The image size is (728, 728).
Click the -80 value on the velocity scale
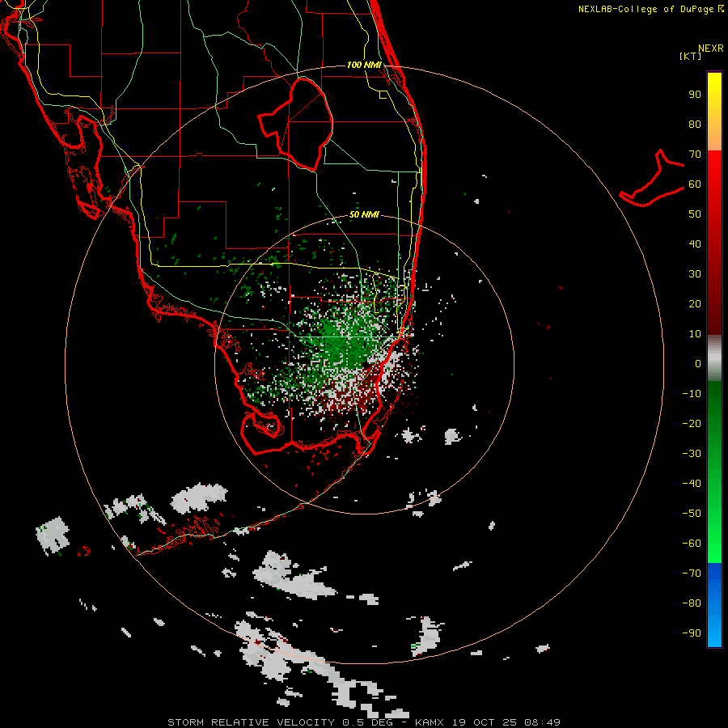point(692,603)
